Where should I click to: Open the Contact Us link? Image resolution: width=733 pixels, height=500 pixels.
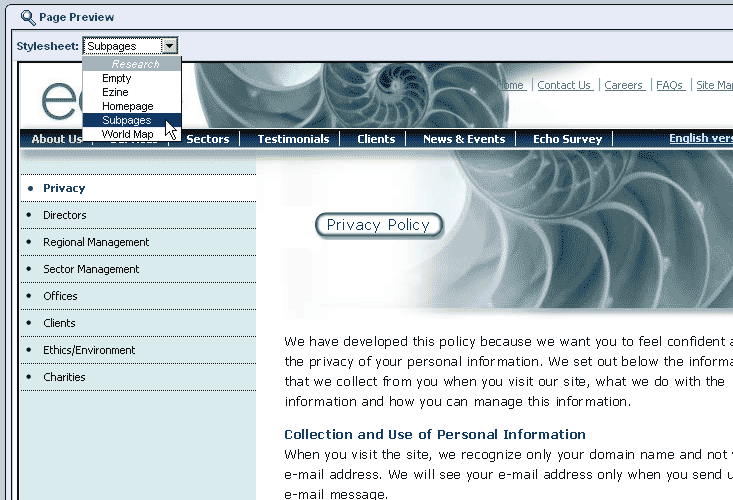coord(564,85)
